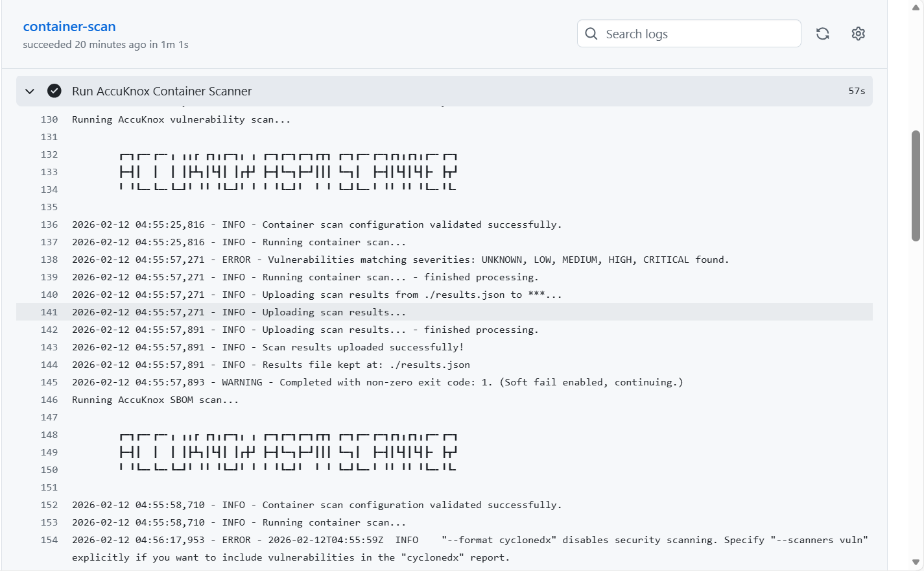Select line number 152 in the log
924x571 pixels.
click(x=49, y=505)
